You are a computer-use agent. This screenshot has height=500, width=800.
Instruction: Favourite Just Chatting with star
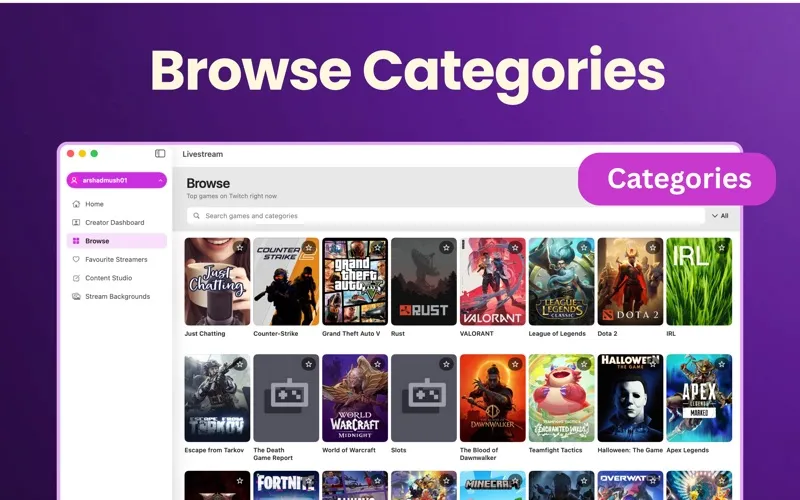[x=240, y=247]
